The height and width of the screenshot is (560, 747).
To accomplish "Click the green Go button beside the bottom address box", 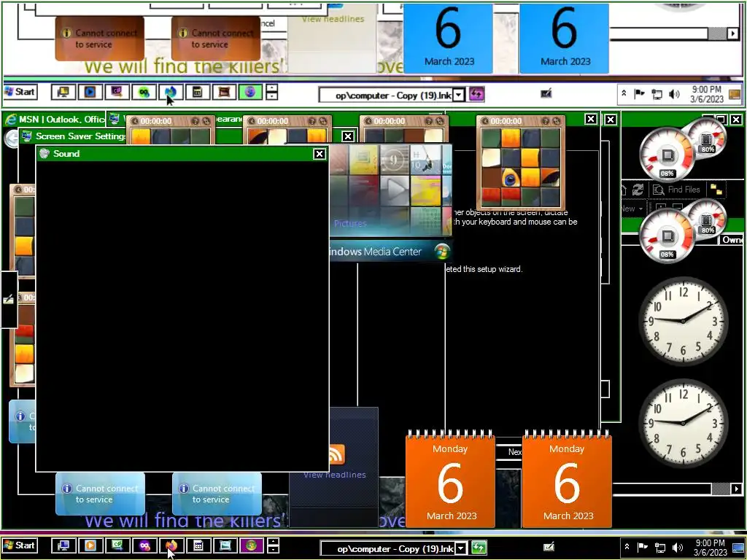I will (479, 548).
